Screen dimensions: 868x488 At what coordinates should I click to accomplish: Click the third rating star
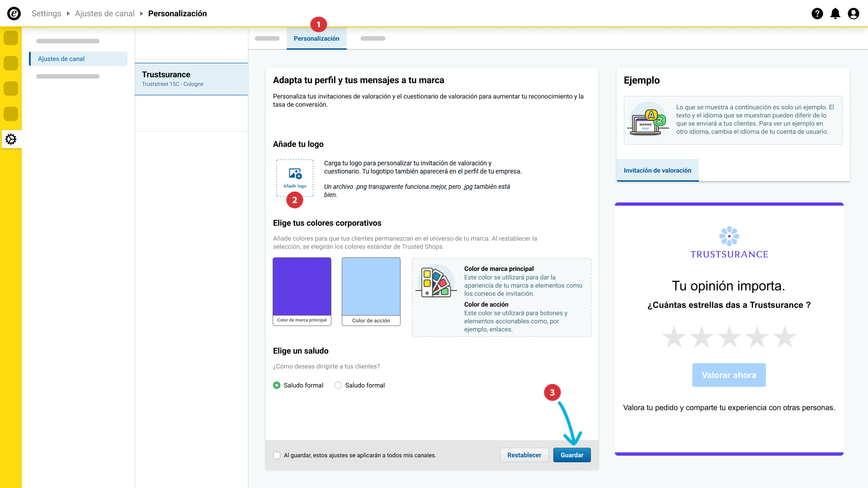[x=729, y=337]
